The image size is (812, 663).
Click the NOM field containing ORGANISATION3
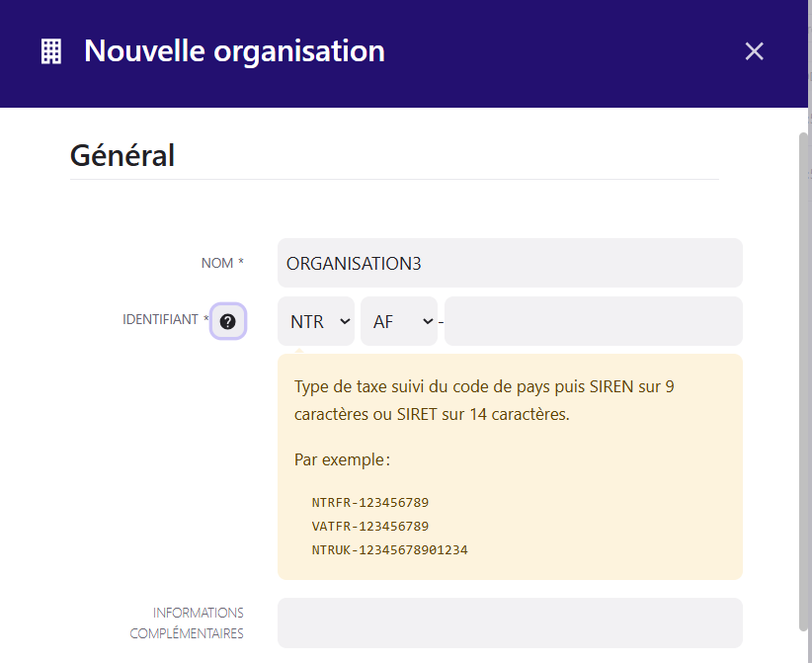510,263
